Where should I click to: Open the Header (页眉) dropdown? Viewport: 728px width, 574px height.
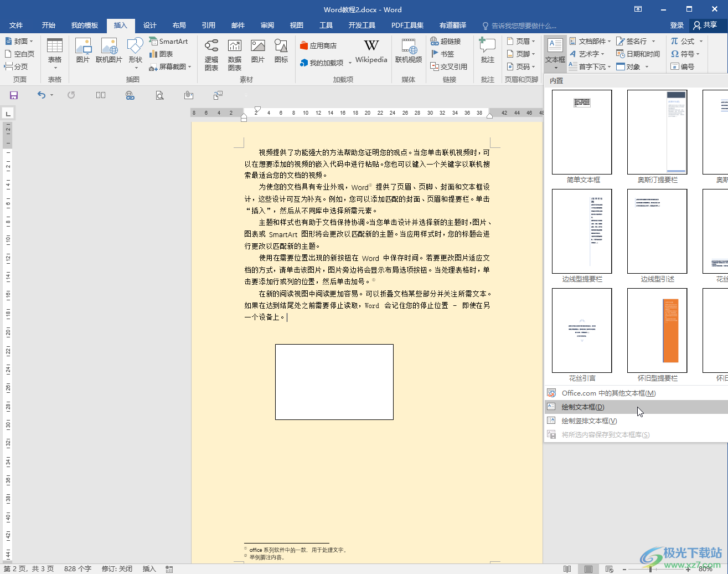pyautogui.click(x=521, y=41)
